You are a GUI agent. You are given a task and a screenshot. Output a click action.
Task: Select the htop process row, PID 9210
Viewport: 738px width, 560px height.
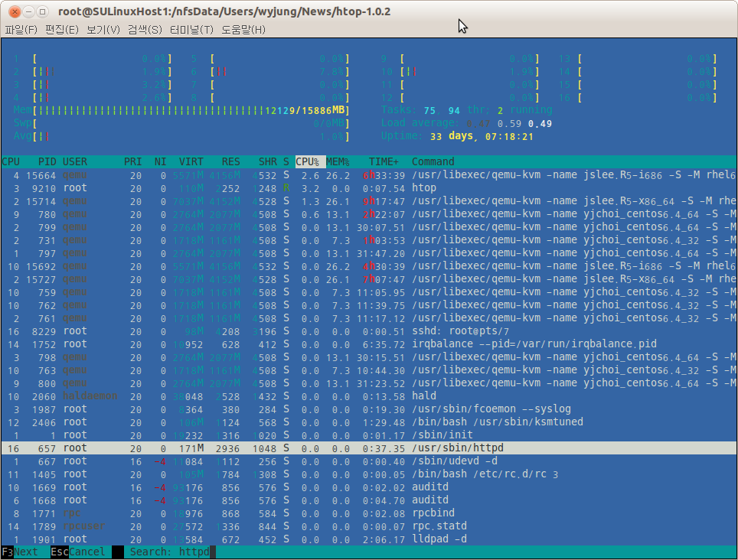pyautogui.click(x=369, y=188)
